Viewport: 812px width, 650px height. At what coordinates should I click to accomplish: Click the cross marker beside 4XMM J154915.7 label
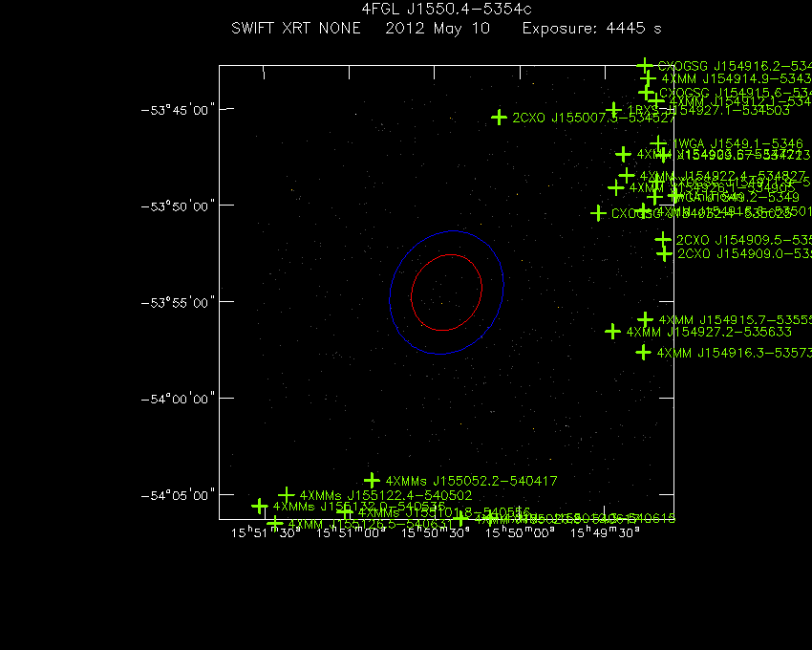point(645,319)
